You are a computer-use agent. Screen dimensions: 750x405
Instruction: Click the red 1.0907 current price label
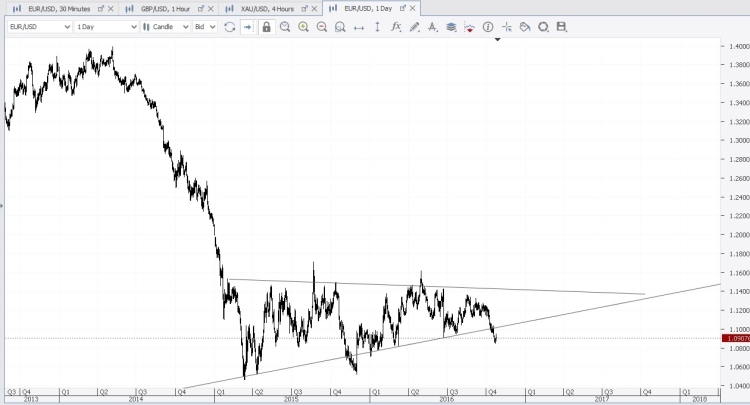pyautogui.click(x=736, y=339)
